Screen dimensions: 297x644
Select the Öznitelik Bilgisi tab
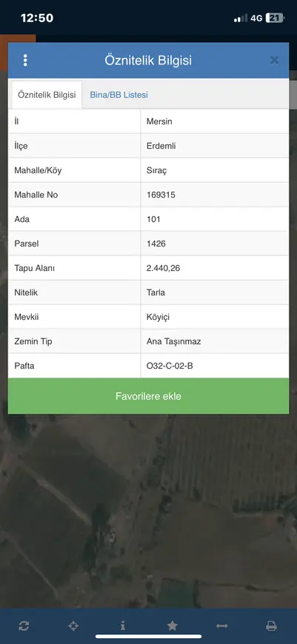click(47, 95)
